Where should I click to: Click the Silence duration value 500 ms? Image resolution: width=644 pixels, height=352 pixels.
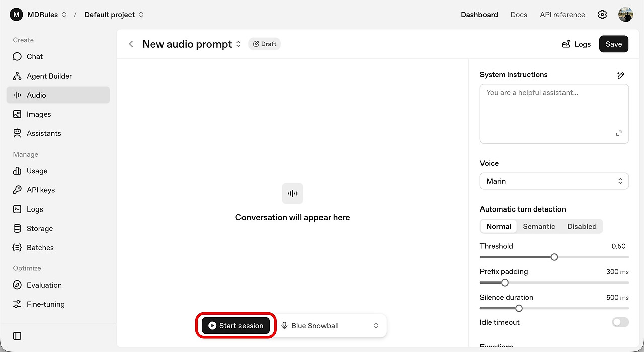pos(617,298)
